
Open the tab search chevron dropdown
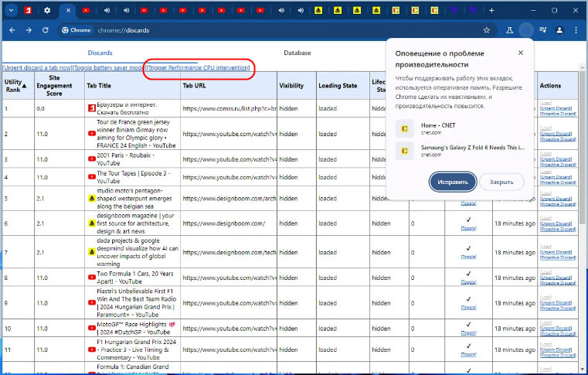[11, 11]
